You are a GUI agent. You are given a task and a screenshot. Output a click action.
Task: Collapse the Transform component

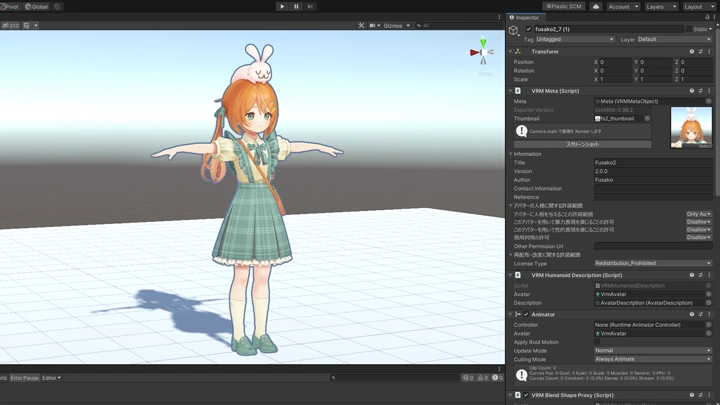(510, 51)
